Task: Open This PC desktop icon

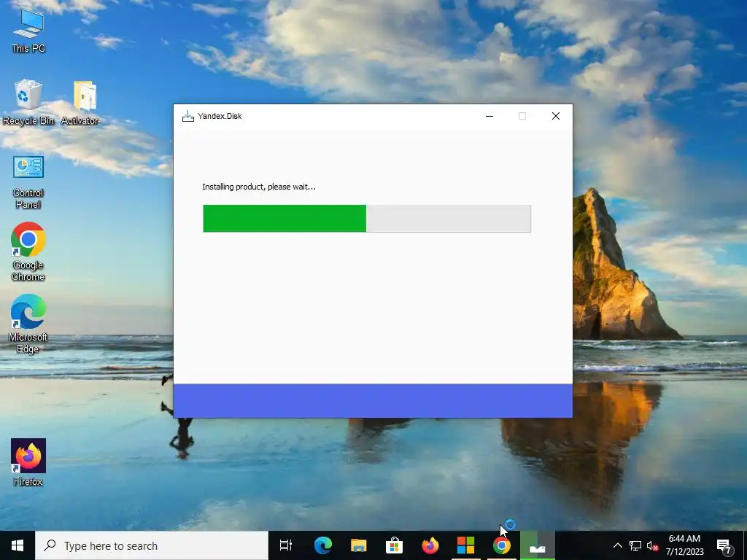Action: tap(28, 30)
